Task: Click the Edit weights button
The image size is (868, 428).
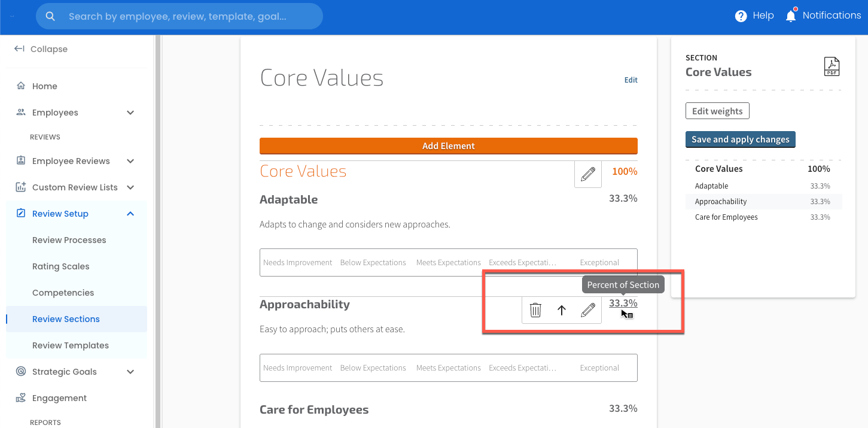Action: [x=717, y=111]
